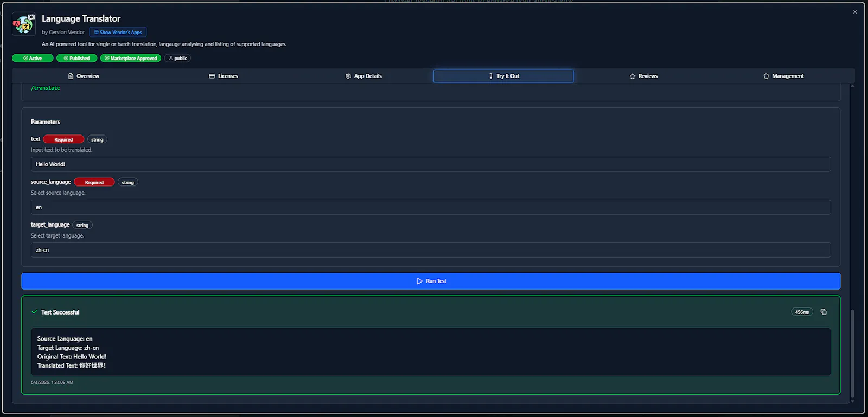Click the public visibility badge
This screenshot has height=417, width=868.
point(177,58)
